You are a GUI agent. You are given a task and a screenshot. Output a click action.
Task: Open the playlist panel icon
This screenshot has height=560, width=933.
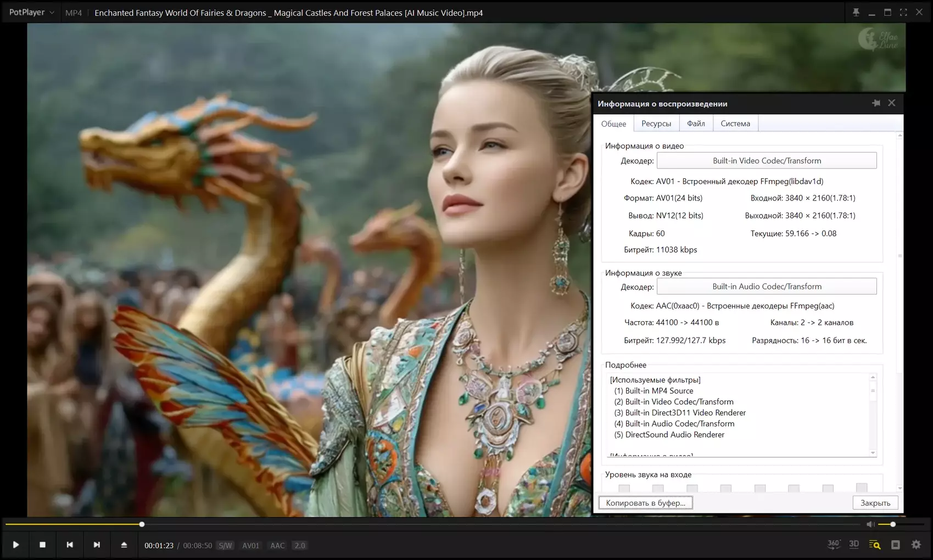tap(896, 545)
